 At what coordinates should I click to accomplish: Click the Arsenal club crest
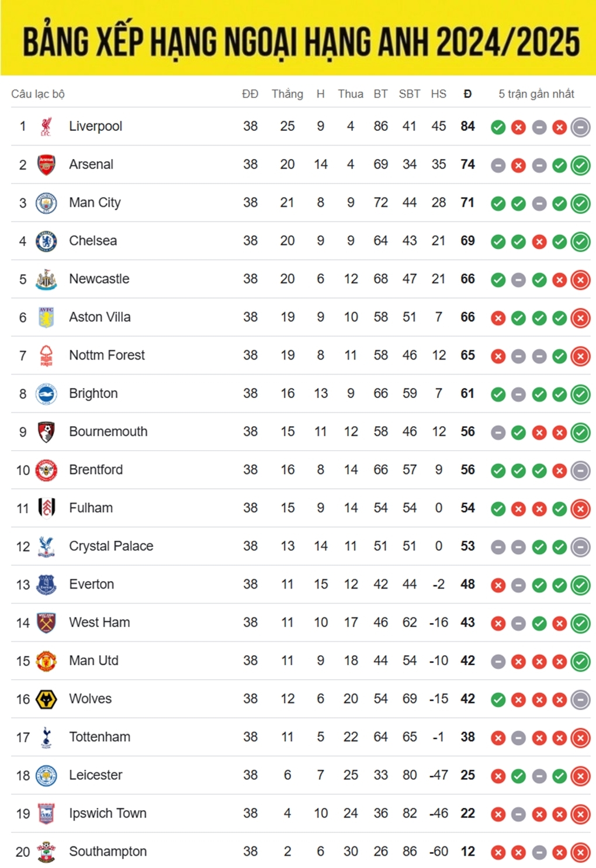coord(46,165)
